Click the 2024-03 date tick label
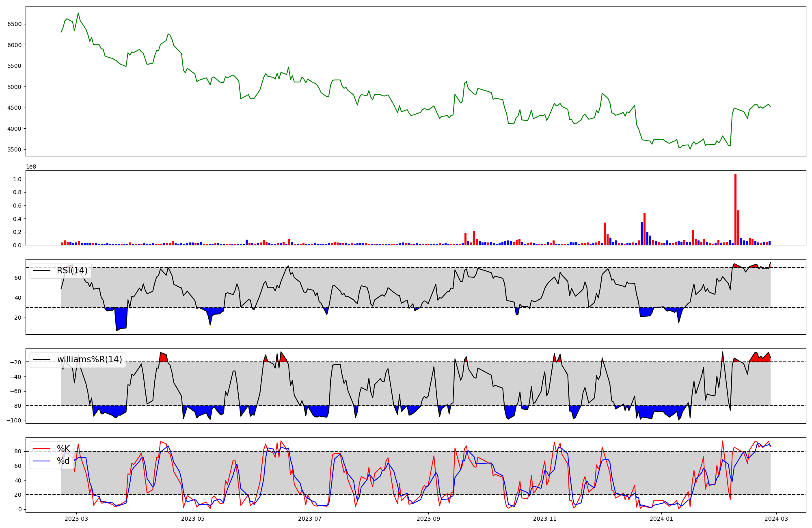 [x=777, y=519]
